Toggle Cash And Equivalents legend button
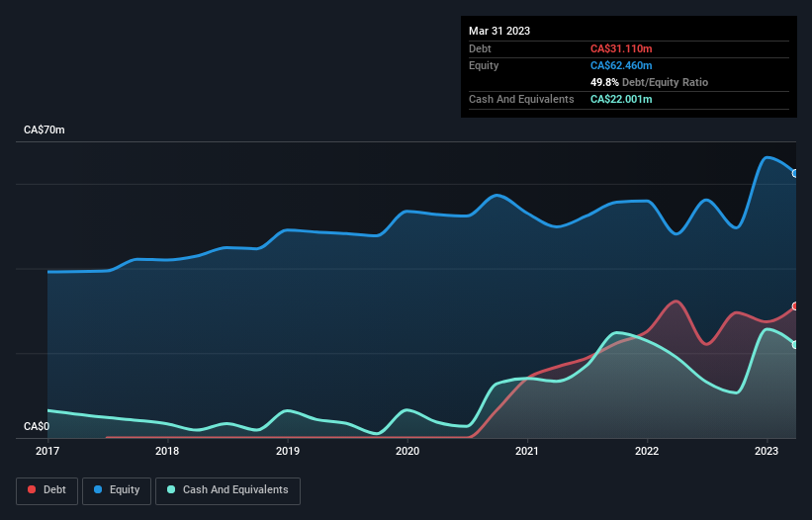Screen dimensions: 812x520 click(227, 490)
